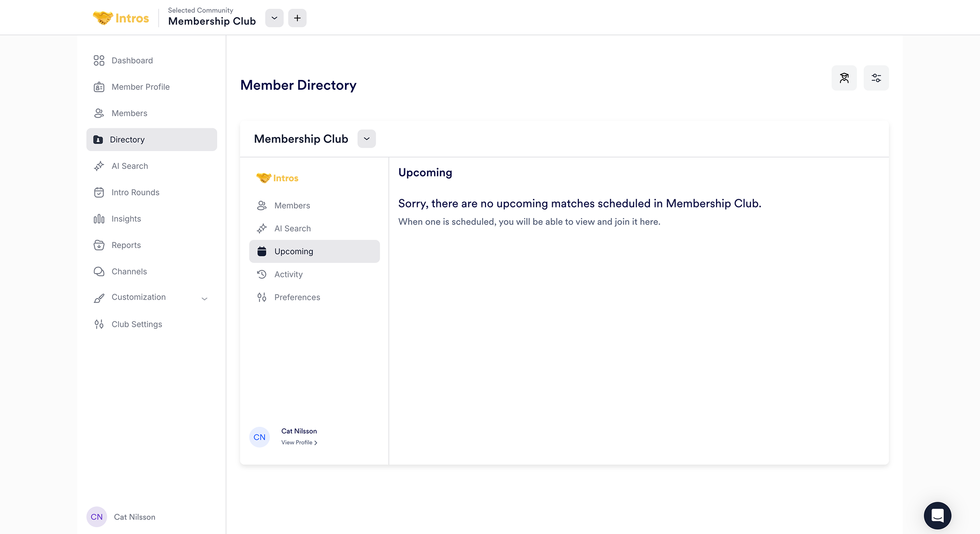This screenshot has height=534, width=980.
Task: Go to Member Profile in sidebar
Action: point(140,87)
